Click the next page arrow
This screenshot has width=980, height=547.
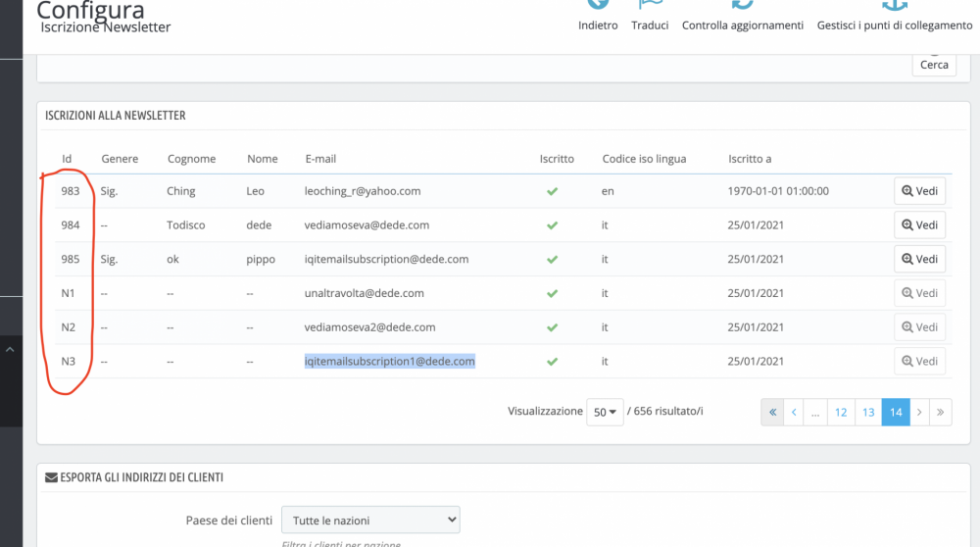tap(919, 413)
